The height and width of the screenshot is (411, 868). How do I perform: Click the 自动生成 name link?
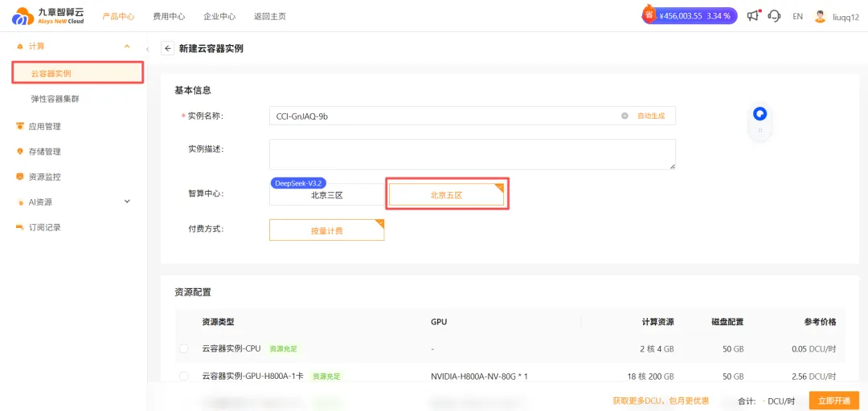click(x=651, y=116)
